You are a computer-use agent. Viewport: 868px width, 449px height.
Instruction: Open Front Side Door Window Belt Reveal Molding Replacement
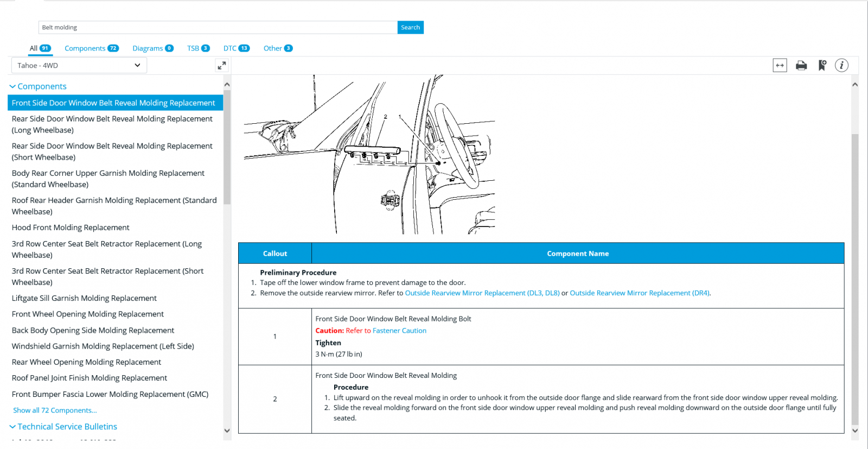[115, 103]
